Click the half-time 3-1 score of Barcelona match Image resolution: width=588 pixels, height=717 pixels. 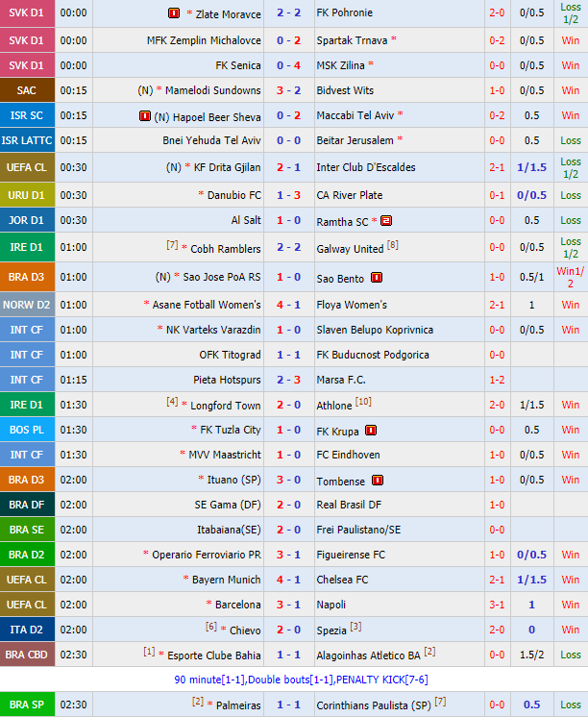(497, 605)
